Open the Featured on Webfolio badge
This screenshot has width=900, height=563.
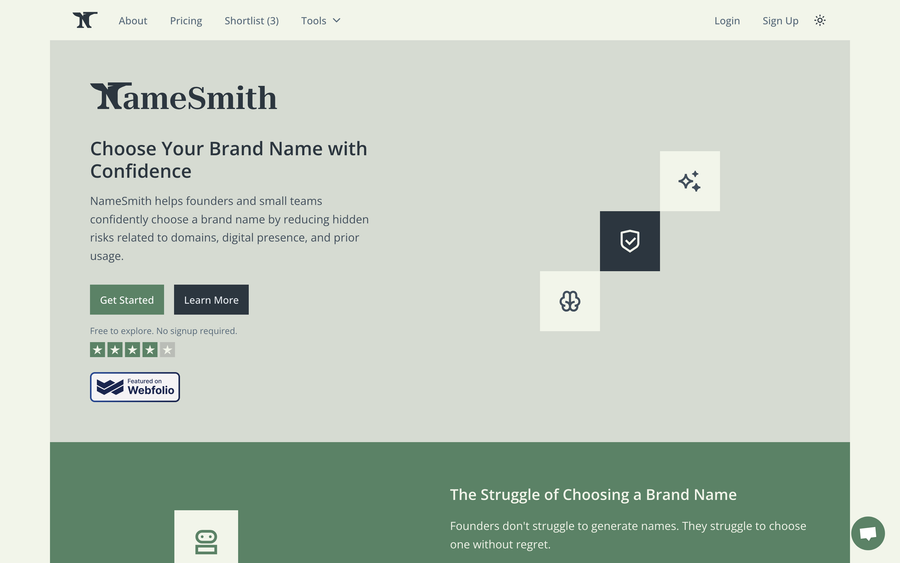pyautogui.click(x=135, y=387)
